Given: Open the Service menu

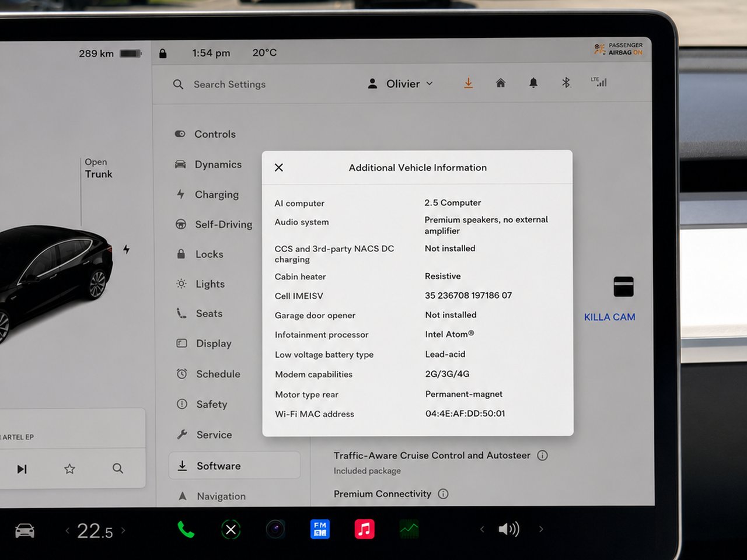Looking at the screenshot, I should click(x=204, y=435).
